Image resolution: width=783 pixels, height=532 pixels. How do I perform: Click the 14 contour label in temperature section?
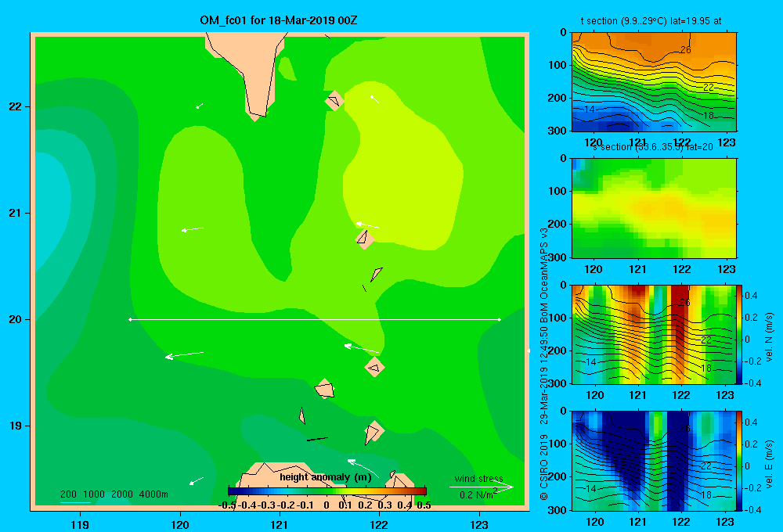[x=590, y=109]
